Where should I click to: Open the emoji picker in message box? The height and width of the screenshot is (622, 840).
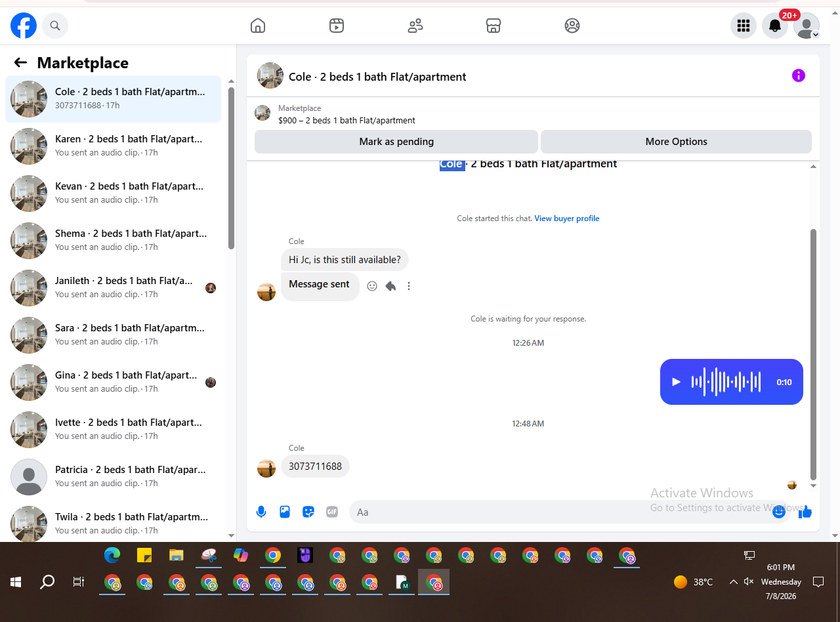(x=779, y=512)
